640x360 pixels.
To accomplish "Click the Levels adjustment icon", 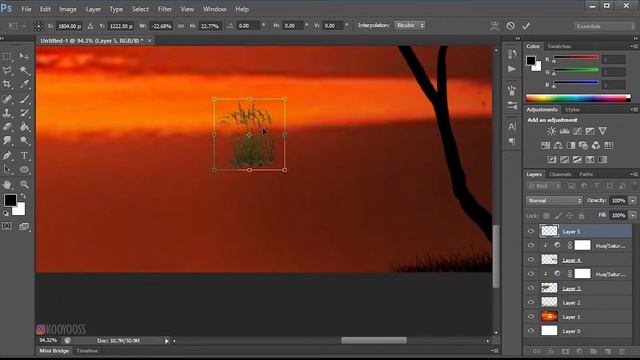I will point(564,131).
